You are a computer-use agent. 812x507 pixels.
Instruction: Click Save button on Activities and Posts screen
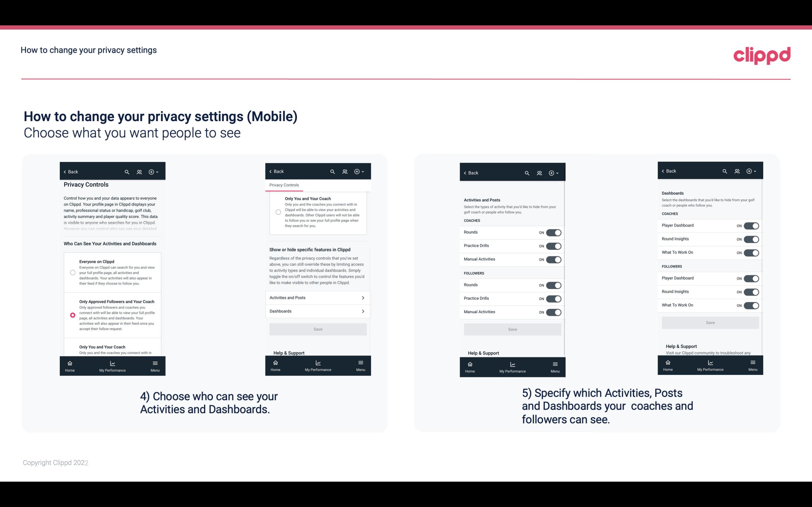pyautogui.click(x=512, y=329)
